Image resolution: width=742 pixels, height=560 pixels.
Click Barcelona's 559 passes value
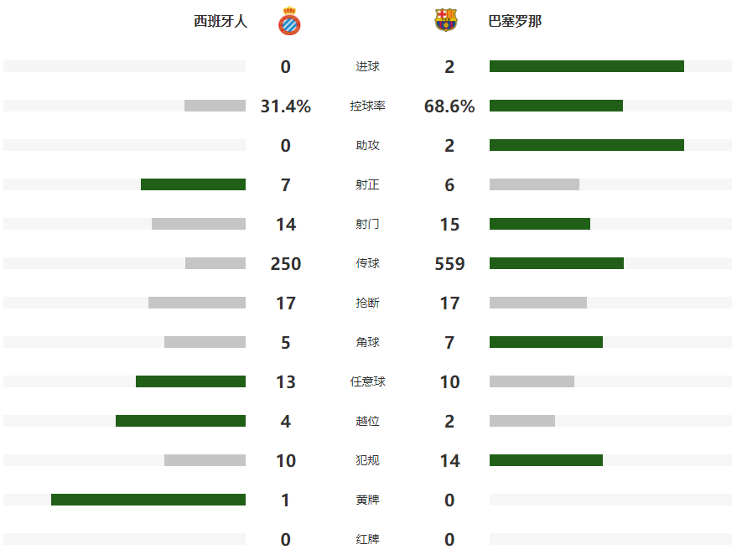pyautogui.click(x=449, y=264)
